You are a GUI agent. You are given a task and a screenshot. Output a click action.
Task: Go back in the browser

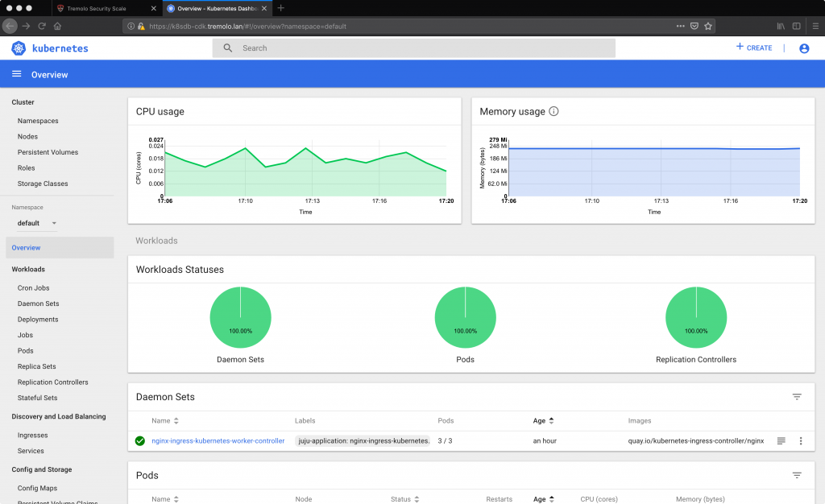click(x=10, y=26)
